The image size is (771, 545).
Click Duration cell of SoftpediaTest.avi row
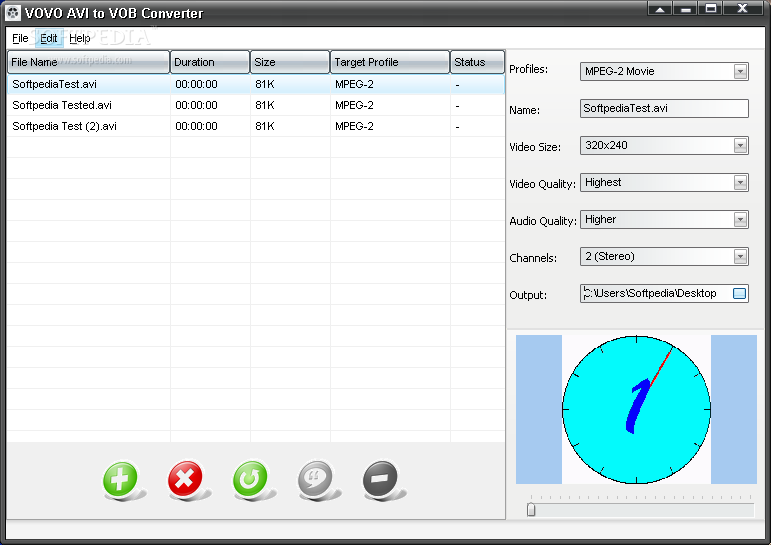(196, 84)
